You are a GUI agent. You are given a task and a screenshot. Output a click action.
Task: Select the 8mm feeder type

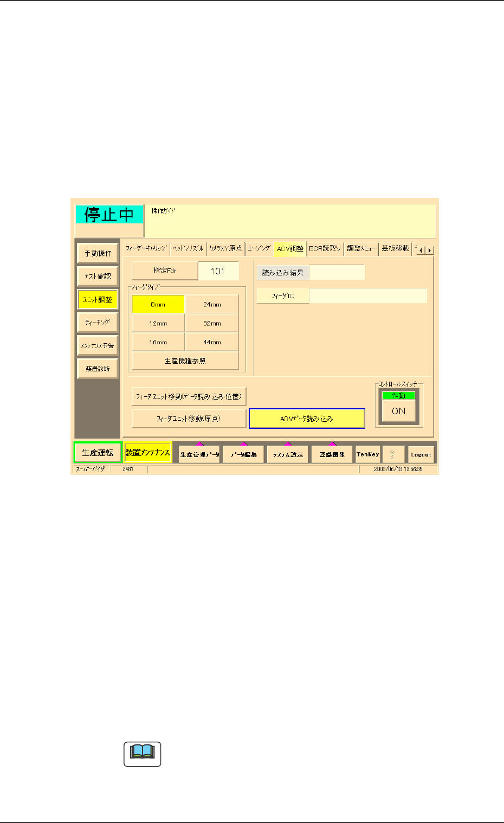pyautogui.click(x=158, y=305)
